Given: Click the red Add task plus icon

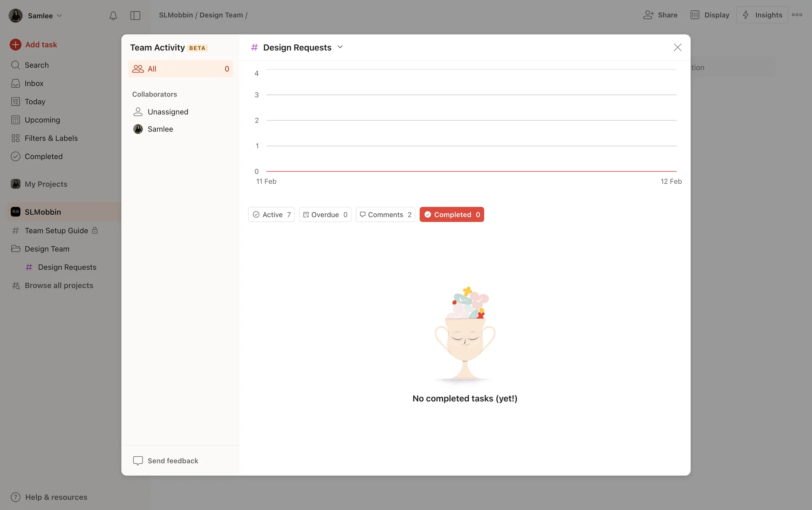Looking at the screenshot, I should (x=16, y=44).
